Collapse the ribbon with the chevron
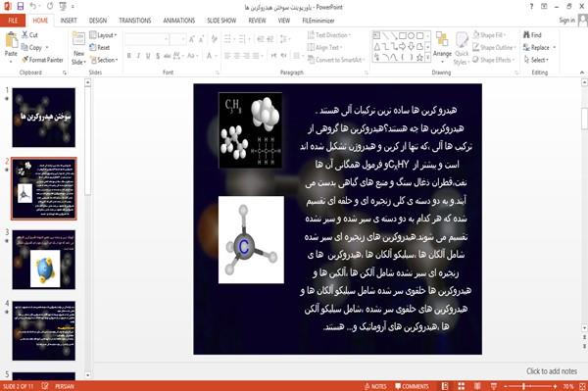 click(581, 73)
